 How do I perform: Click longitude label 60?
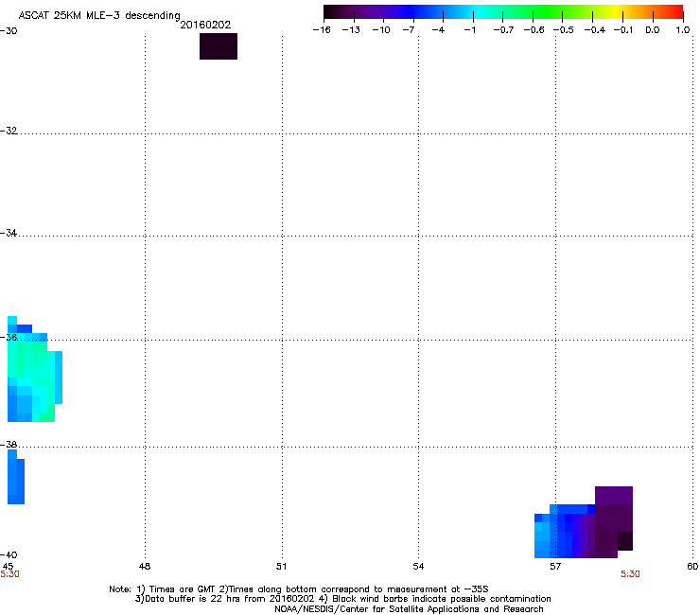coord(692,566)
